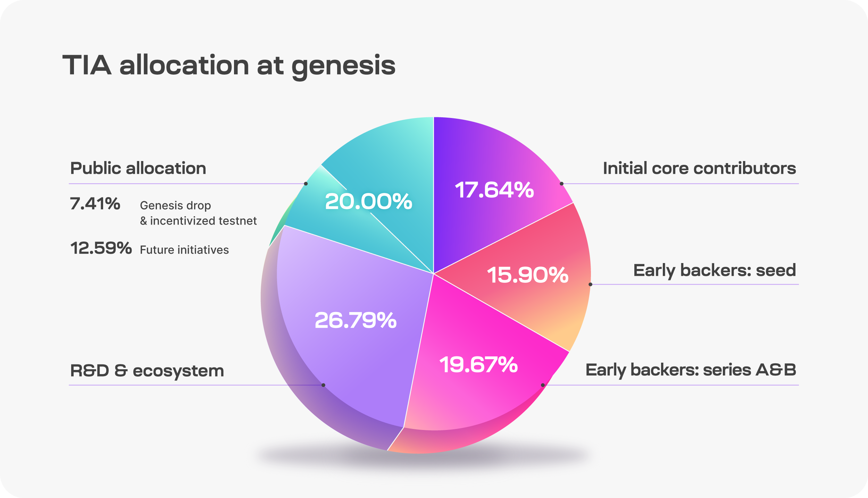Click the series A&B leader-line dot
The image size is (868, 498).
tap(543, 385)
